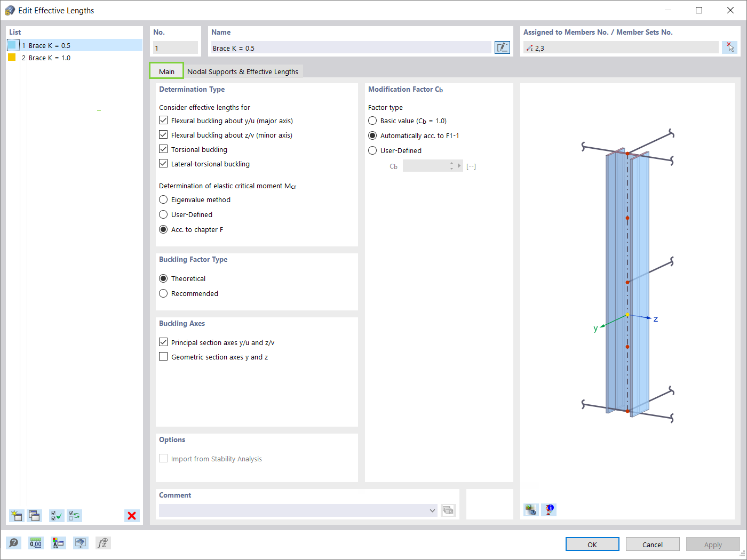Open the units and decimals 0.00 icon
This screenshot has height=560, width=747.
[36, 543]
